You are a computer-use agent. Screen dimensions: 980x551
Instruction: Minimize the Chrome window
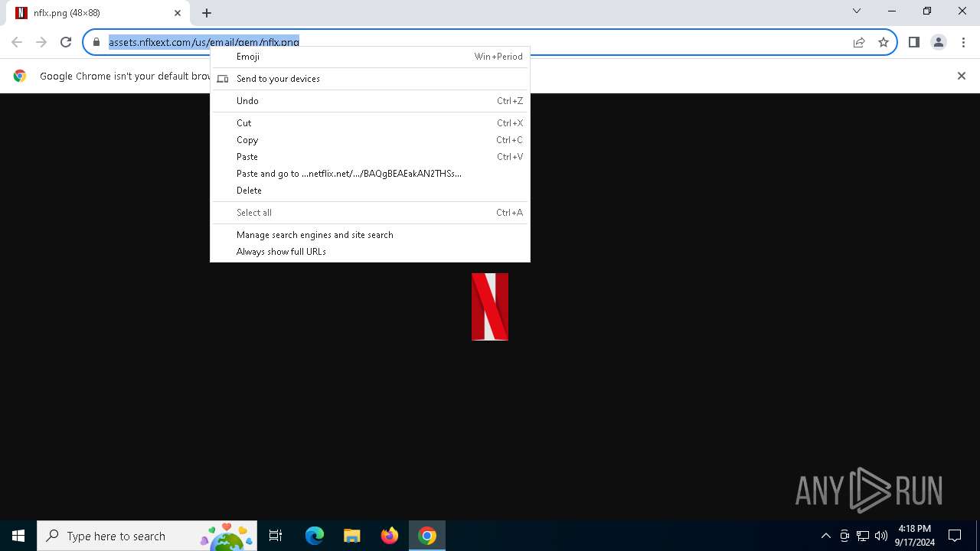892,11
